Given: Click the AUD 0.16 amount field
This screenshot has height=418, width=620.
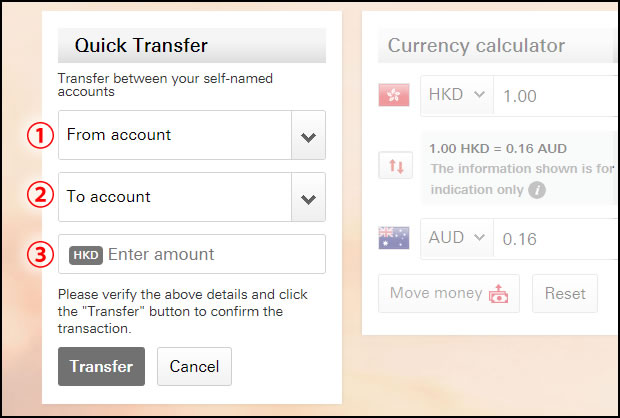Looking at the screenshot, I should point(556,238).
